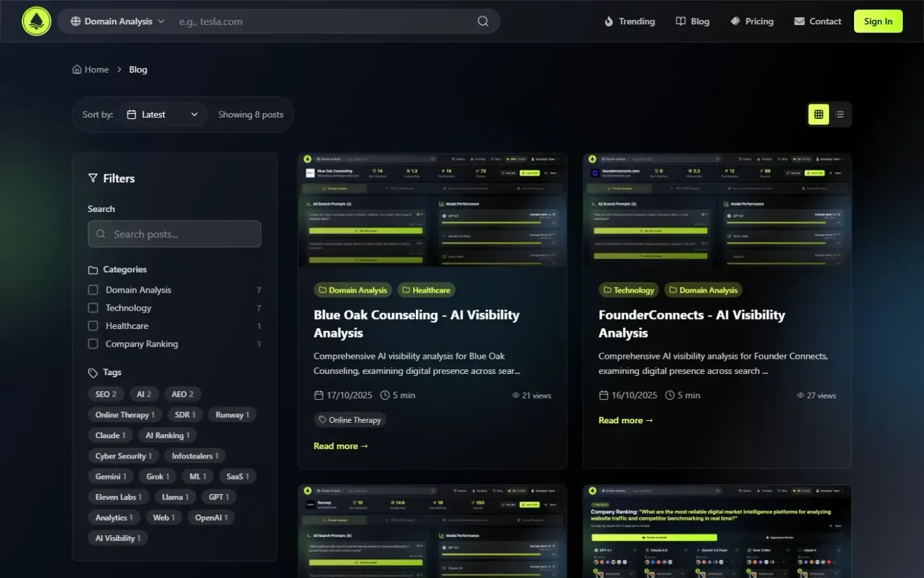Select the AI Visibility tag
This screenshot has height=578, width=924.
pos(118,538)
